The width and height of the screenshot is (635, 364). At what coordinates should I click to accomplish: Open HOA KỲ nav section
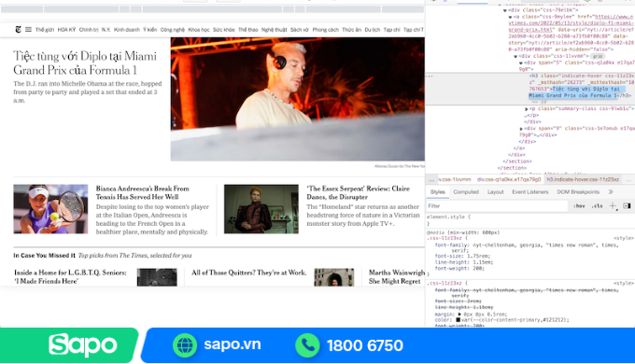click(66, 30)
